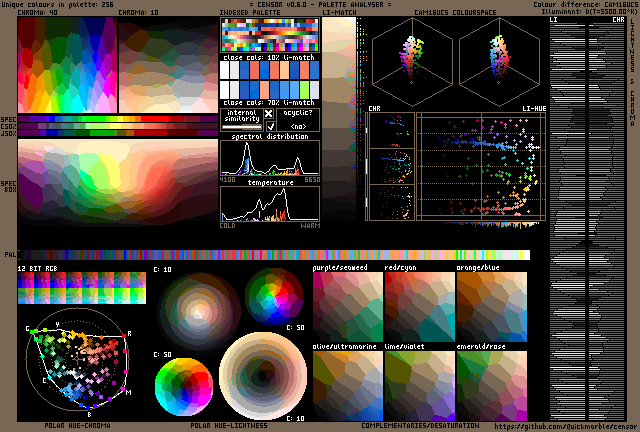Click the 'Unique colours in palette: 256' text
Screen dimensions: 640x432
point(58,4)
